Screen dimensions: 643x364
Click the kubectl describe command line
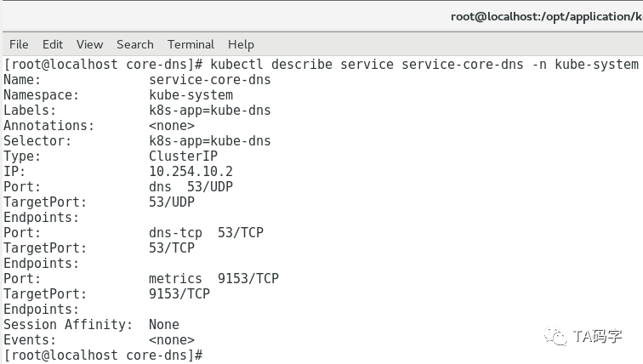(321, 65)
